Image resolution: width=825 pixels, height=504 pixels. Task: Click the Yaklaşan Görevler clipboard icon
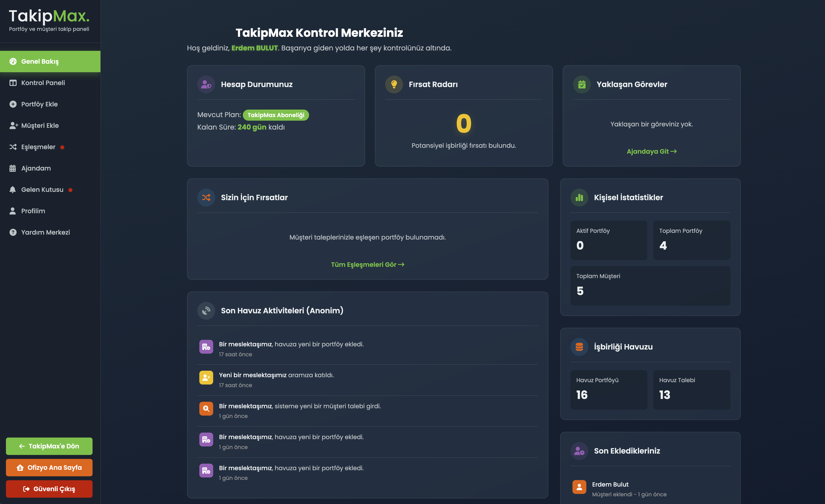coord(582,84)
